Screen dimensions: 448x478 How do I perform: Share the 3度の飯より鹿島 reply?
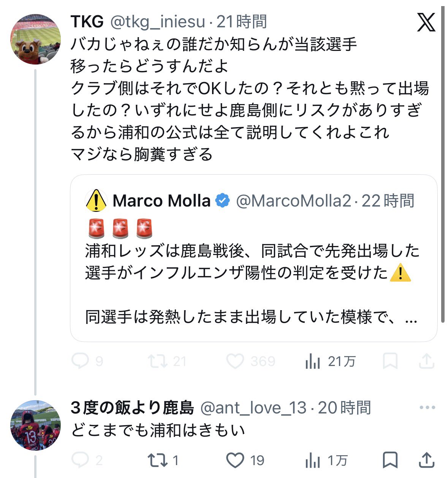click(426, 460)
